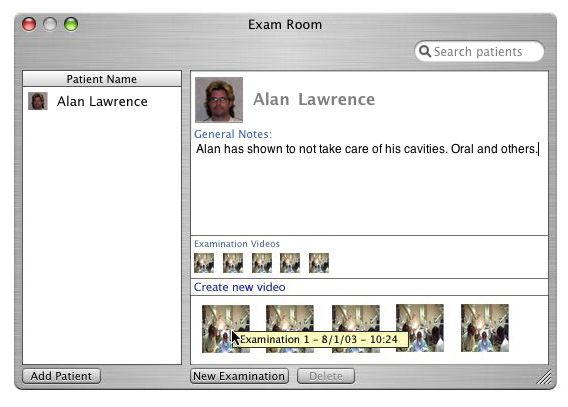
Task: Click the Search patients field
Action: pos(479,51)
